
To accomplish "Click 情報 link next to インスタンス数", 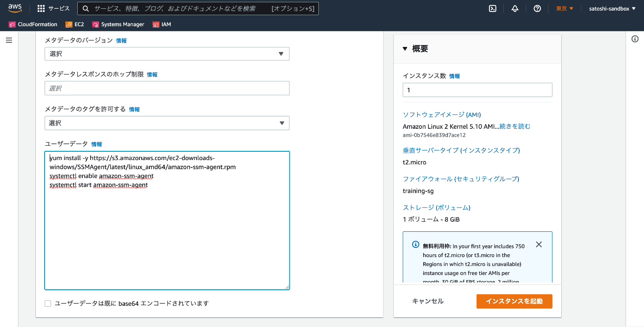I will (454, 76).
